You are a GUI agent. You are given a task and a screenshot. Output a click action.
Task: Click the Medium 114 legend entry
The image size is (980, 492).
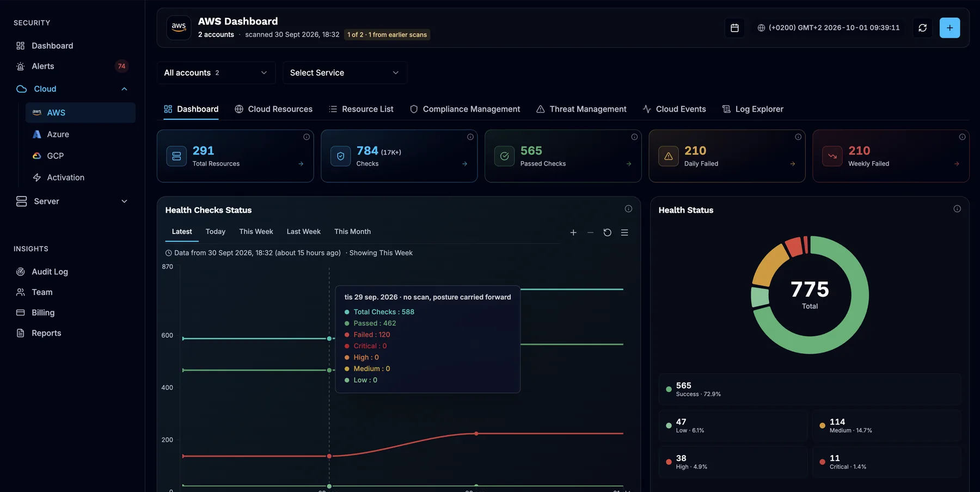point(886,426)
